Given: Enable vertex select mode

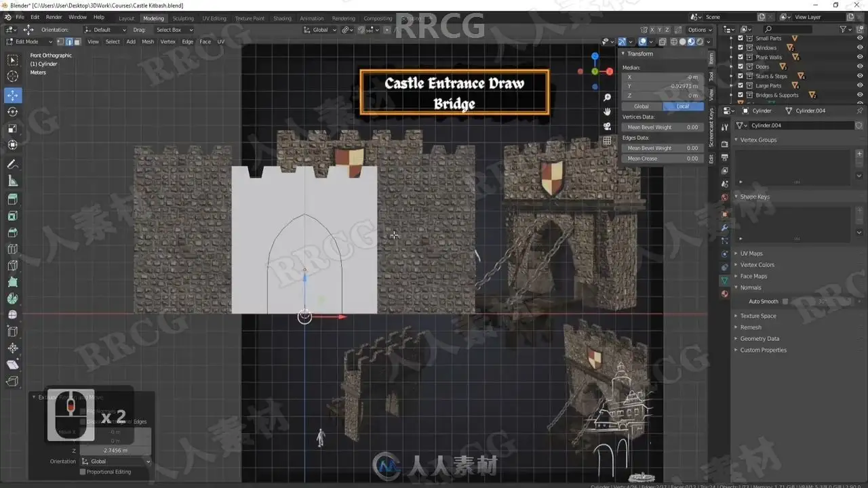Looking at the screenshot, I should (61, 41).
